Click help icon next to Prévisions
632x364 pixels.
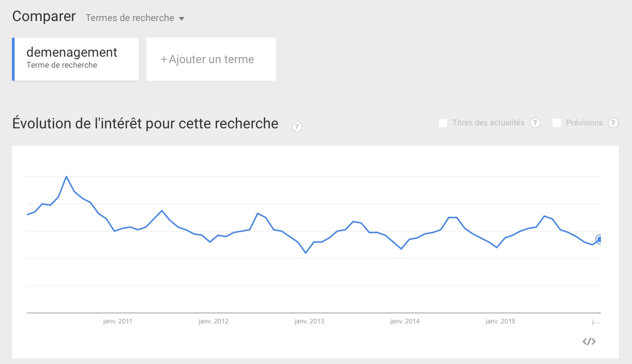point(613,123)
